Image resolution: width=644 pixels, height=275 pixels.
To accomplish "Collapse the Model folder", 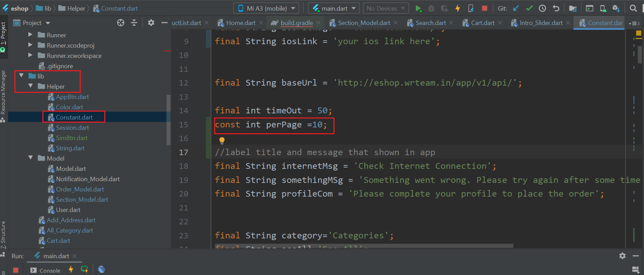I will click(x=31, y=158).
